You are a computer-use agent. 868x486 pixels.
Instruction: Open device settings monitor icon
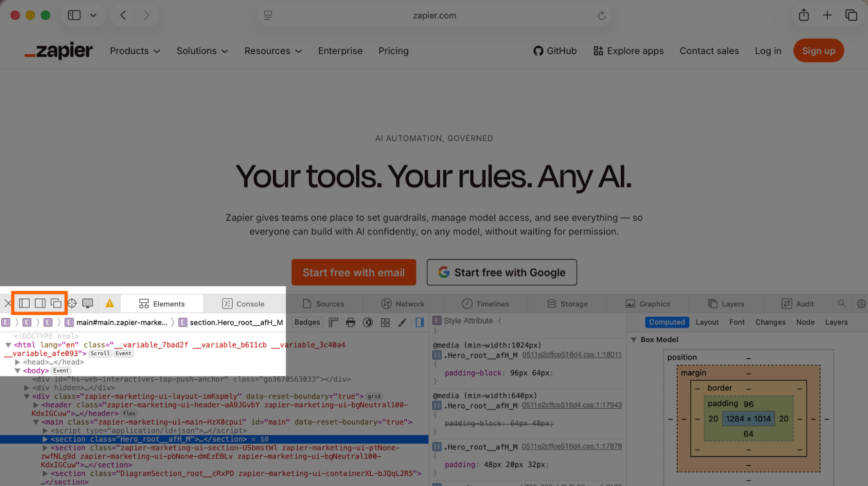(x=88, y=304)
